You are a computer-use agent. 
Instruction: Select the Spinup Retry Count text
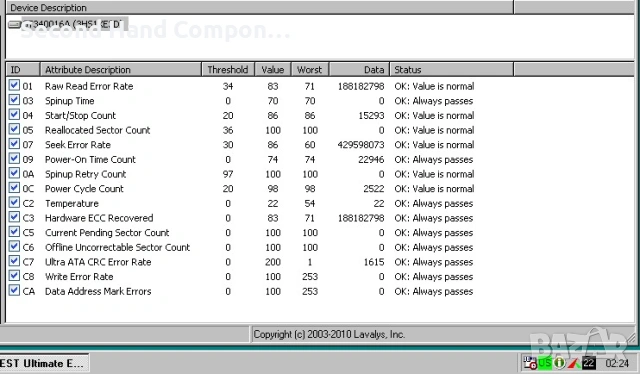tap(85, 174)
